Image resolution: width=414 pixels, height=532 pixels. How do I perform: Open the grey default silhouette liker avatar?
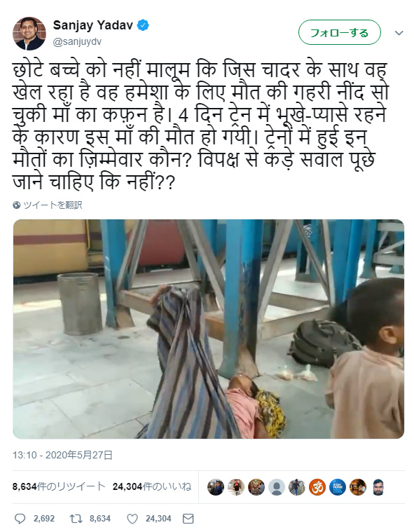click(x=277, y=487)
